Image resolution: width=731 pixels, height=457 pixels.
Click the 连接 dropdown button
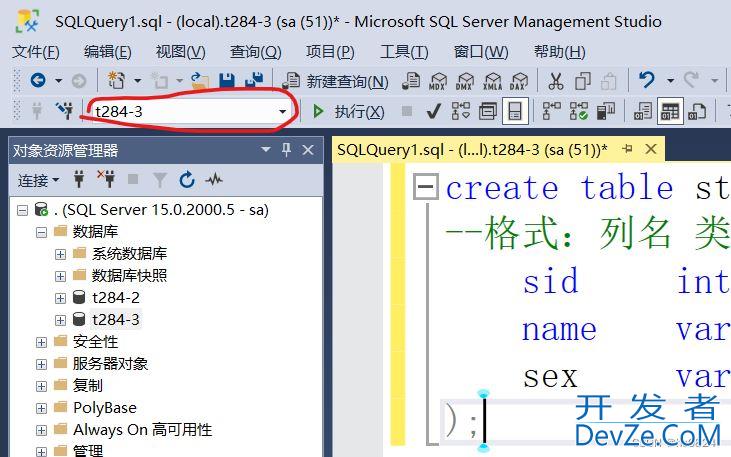click(x=39, y=180)
